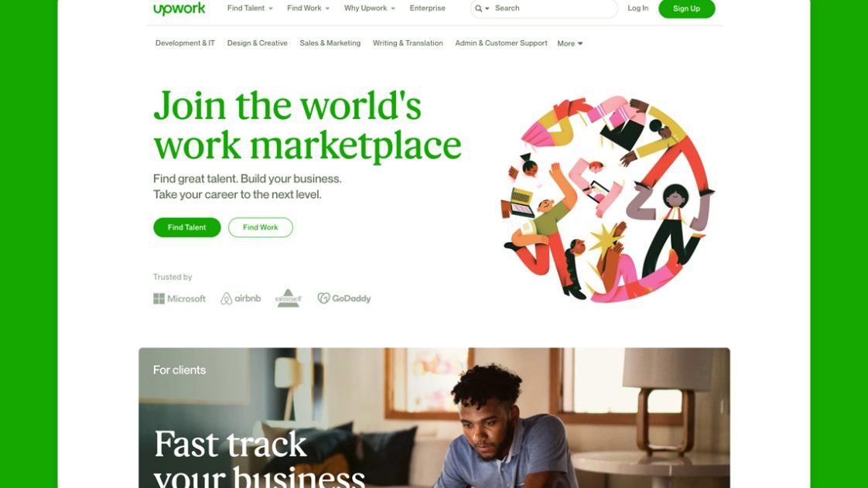Click into the Search input field

(554, 9)
